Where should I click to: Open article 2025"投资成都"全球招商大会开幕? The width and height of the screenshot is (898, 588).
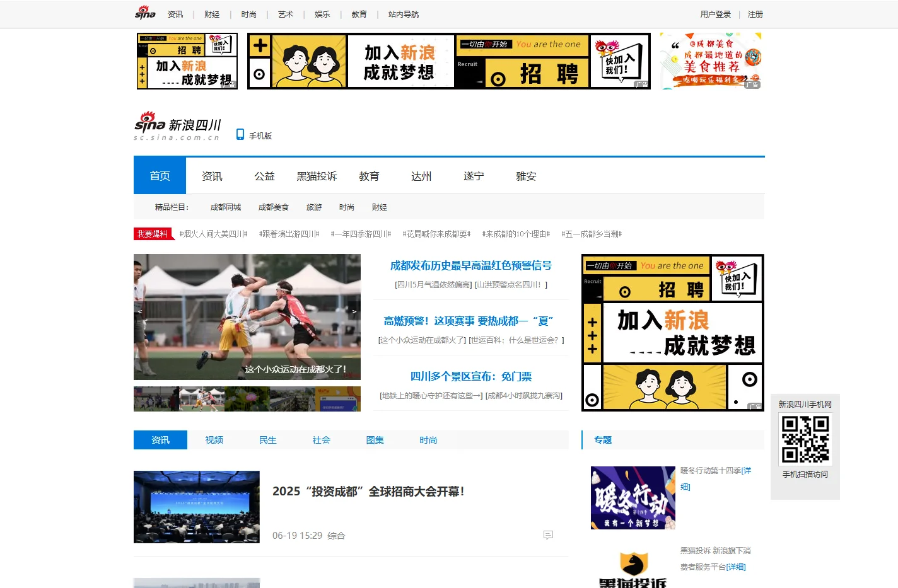click(x=368, y=491)
